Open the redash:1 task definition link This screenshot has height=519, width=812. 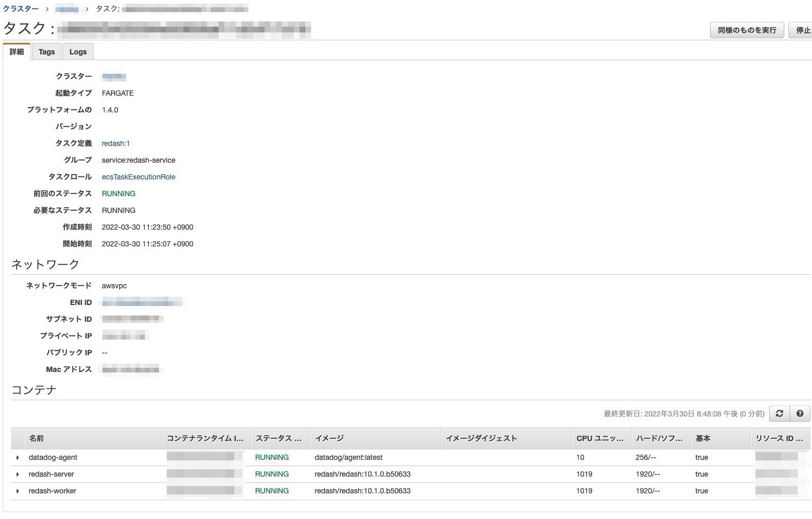pos(116,143)
